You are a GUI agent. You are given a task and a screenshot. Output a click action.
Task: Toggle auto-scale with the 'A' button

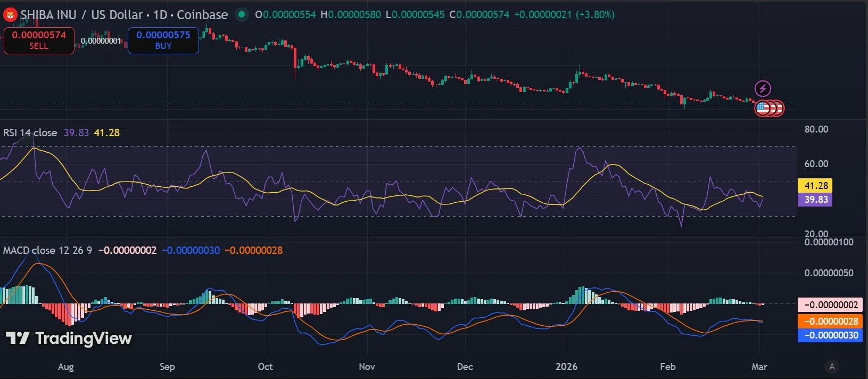click(832, 366)
